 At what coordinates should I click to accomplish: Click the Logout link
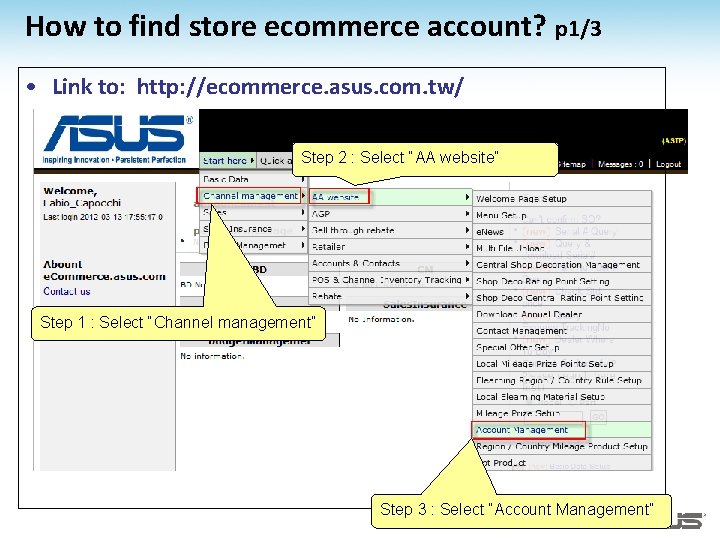pyautogui.click(x=669, y=164)
